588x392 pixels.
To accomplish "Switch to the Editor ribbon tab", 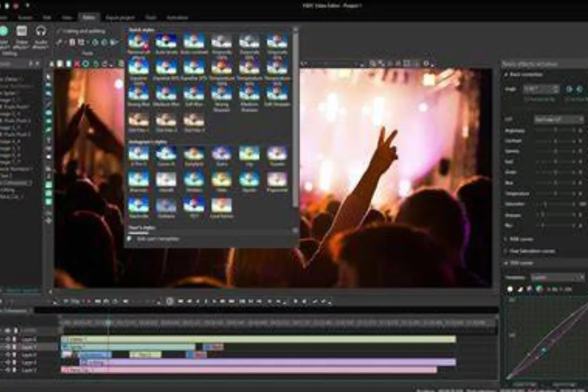I will coord(89,18).
